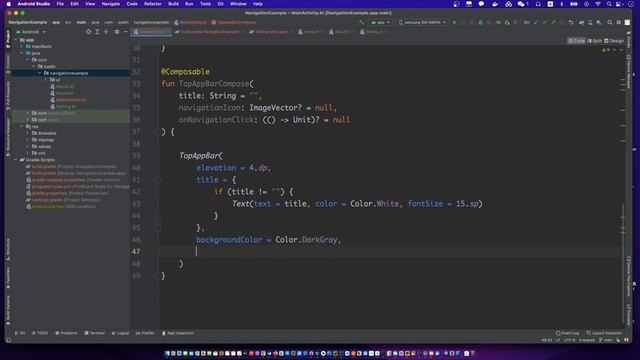
Task: Open the Refactor menu
Action: click(x=153, y=4)
